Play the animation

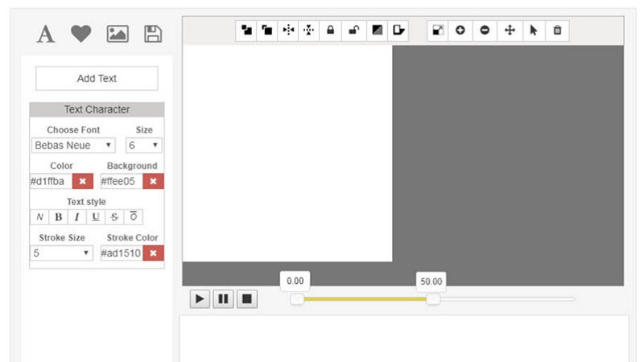pos(200,298)
